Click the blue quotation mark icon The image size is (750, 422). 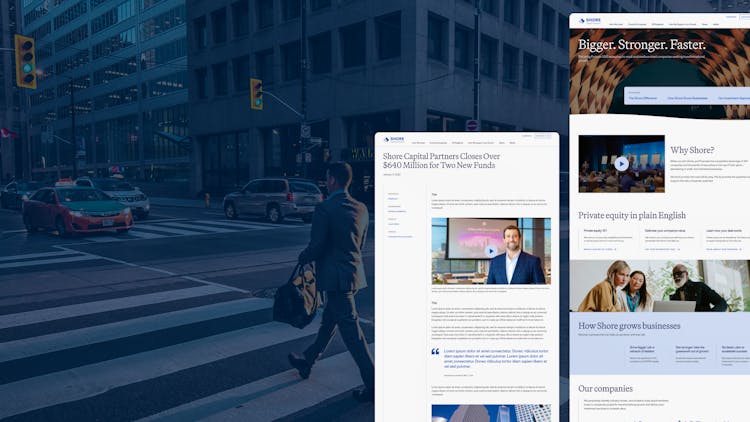(x=435, y=352)
